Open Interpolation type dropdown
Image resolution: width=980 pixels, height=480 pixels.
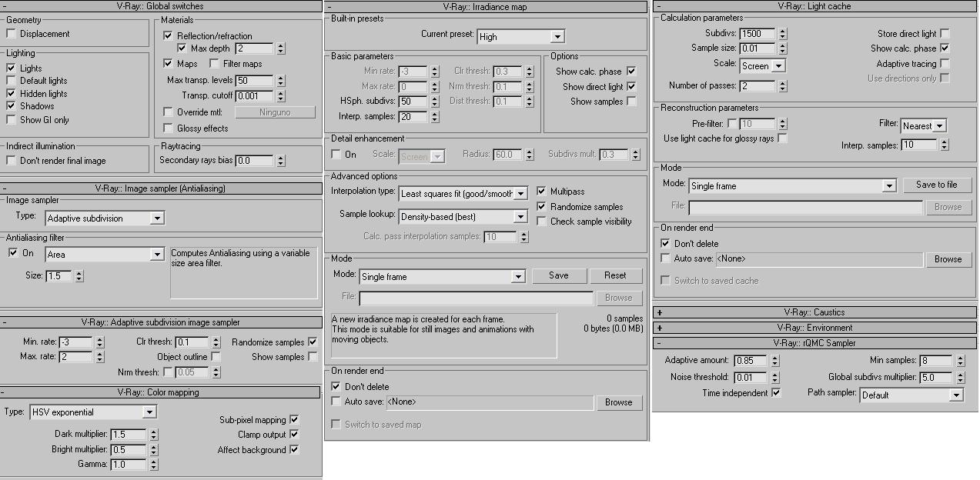click(x=463, y=194)
